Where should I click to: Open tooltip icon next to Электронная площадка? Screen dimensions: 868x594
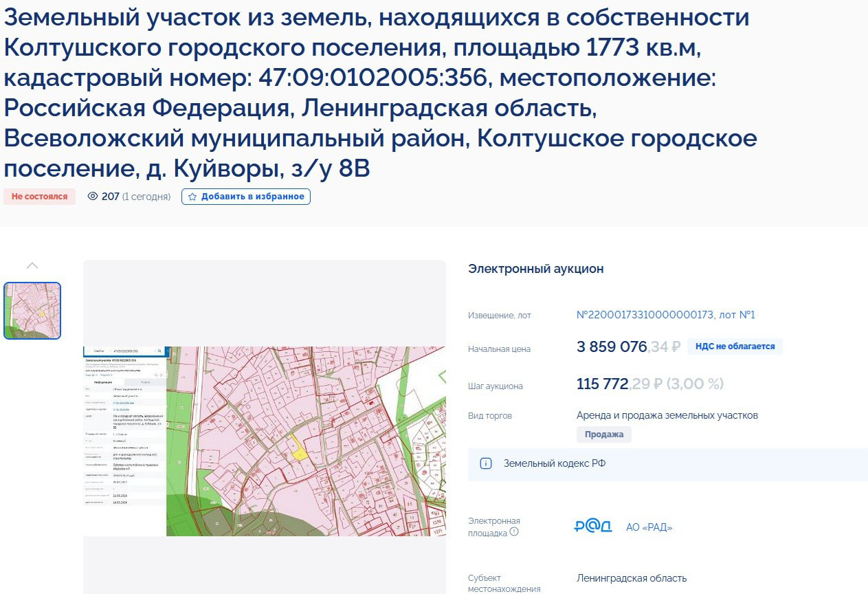(x=514, y=532)
